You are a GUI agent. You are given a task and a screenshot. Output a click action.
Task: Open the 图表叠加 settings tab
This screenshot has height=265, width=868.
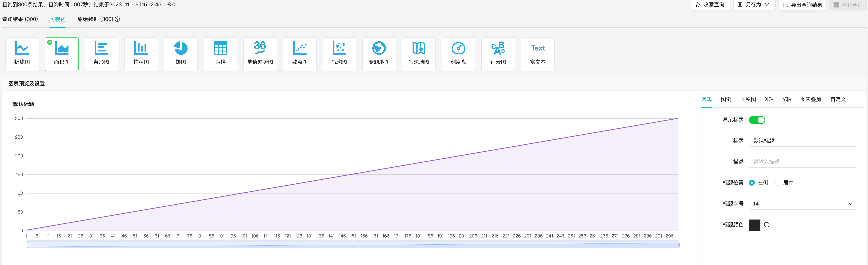[x=811, y=99]
